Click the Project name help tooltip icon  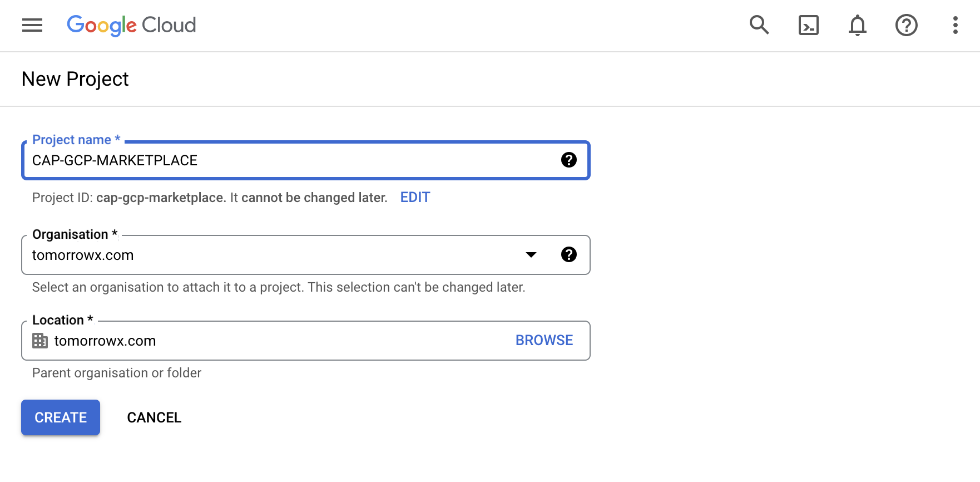[x=568, y=160]
